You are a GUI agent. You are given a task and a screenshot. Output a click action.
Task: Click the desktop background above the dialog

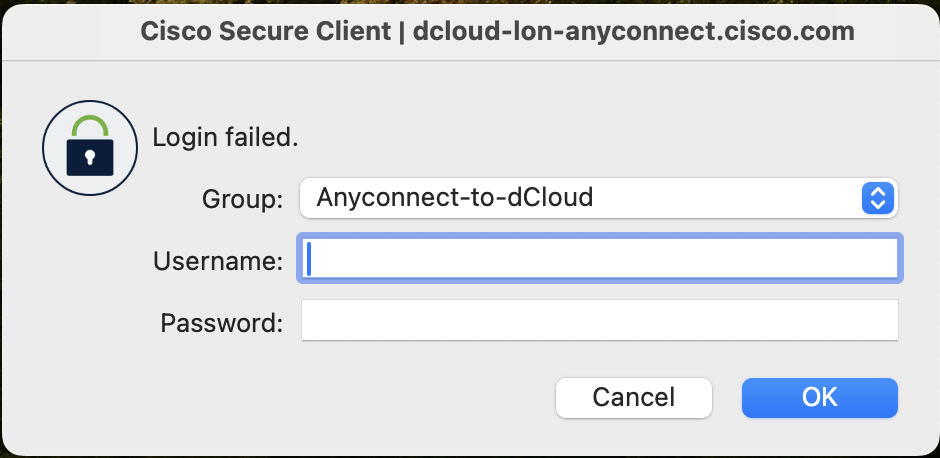470,2
